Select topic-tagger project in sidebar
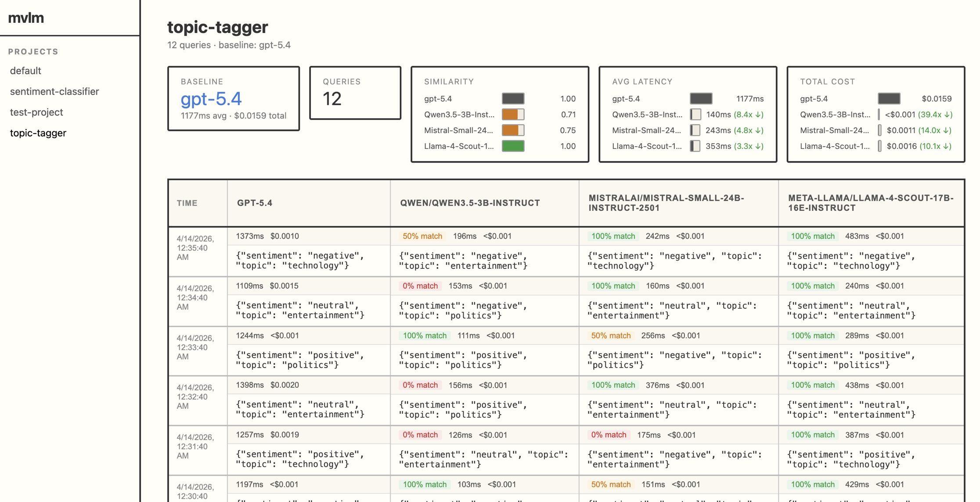The height and width of the screenshot is (502, 980). pos(38,133)
